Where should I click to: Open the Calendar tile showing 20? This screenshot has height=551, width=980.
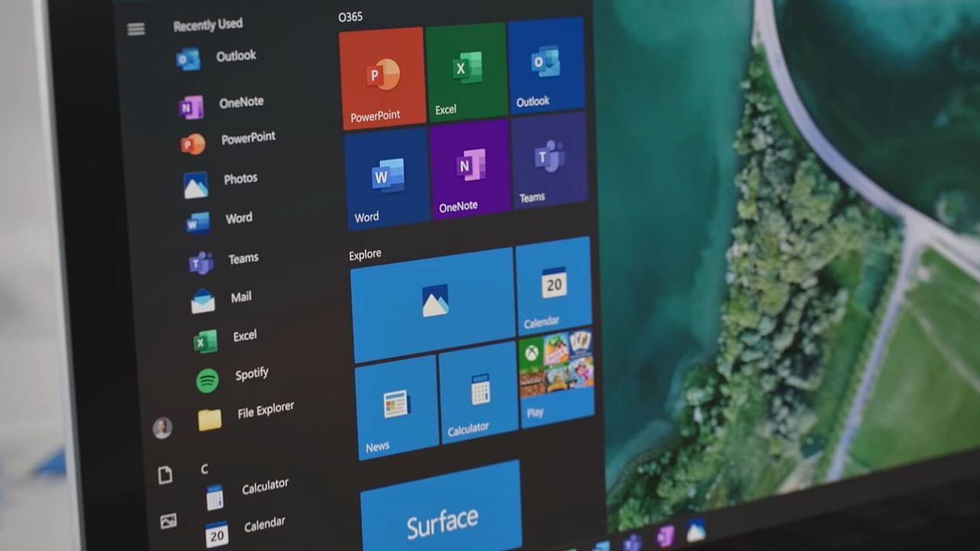554,285
